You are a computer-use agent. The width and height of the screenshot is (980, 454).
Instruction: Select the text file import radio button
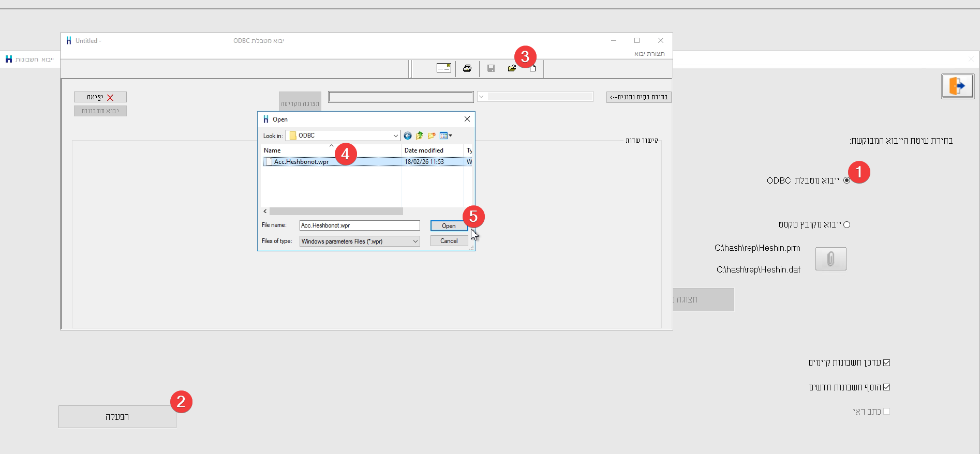(847, 224)
